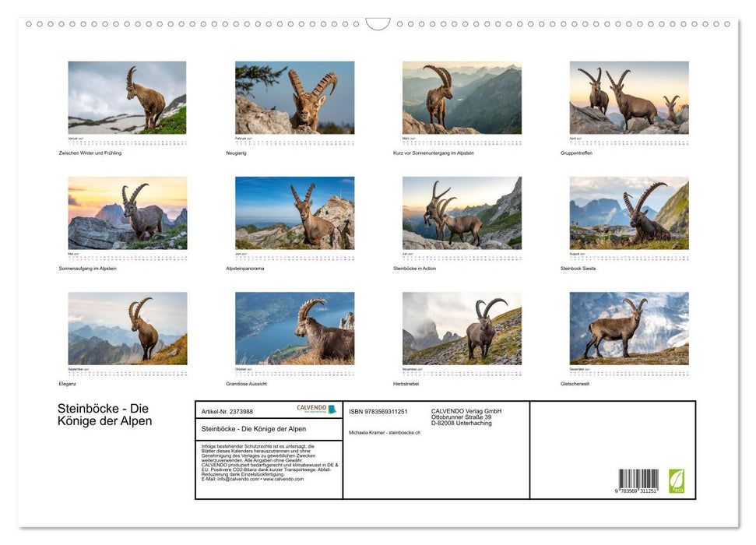Select the 'Gletscherwelt' December photo
The height and width of the screenshot is (545, 756).
629,329
